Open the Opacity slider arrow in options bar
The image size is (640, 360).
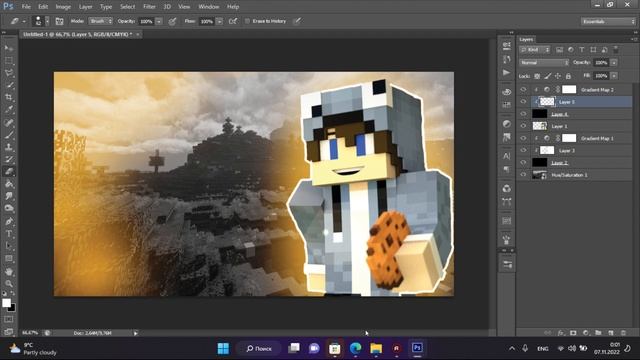159,21
